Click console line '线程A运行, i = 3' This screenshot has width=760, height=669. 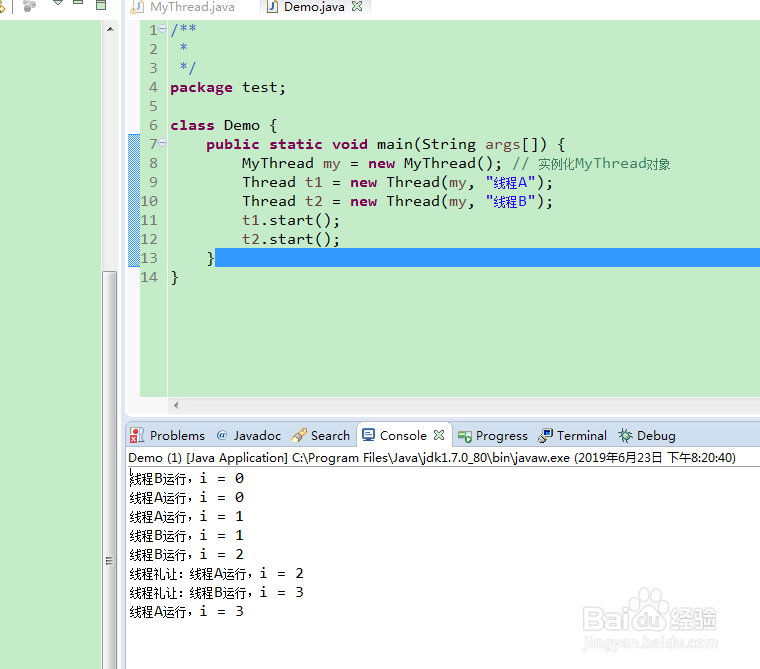click(187, 611)
